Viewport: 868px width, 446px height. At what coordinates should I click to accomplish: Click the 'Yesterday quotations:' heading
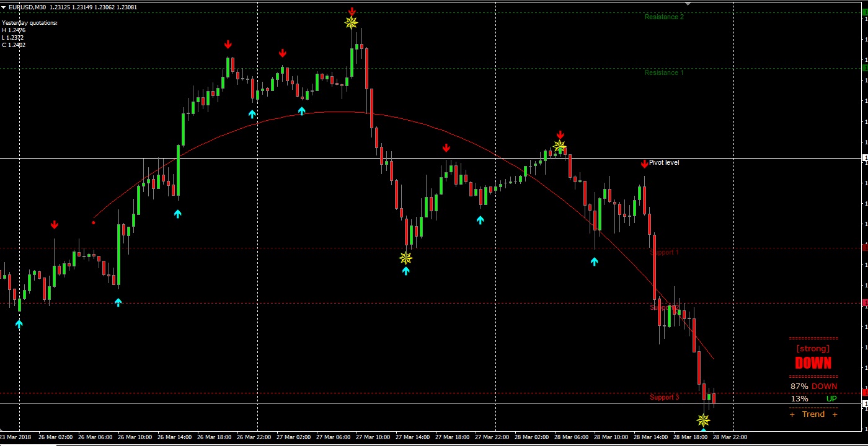coord(30,23)
